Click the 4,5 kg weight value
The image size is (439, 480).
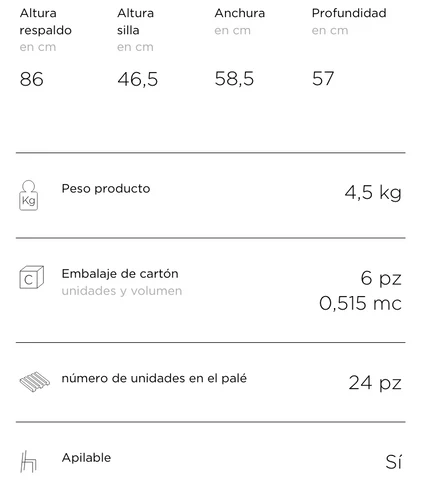373,193
